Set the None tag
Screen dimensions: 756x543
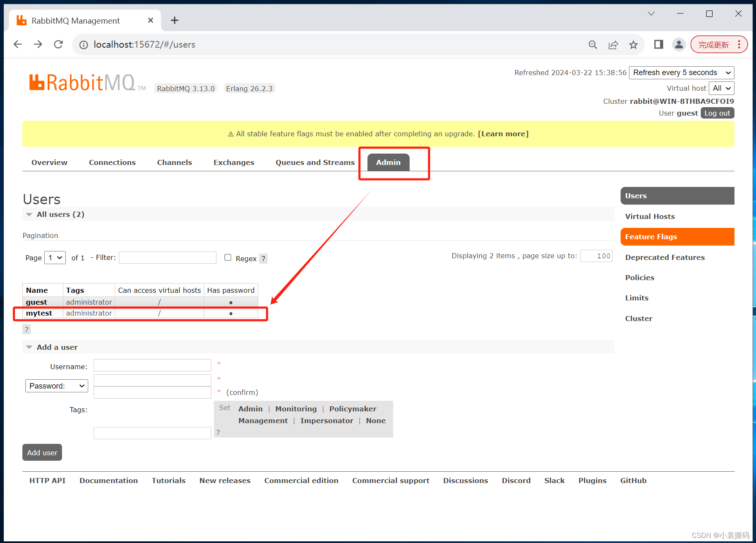pyautogui.click(x=375, y=421)
